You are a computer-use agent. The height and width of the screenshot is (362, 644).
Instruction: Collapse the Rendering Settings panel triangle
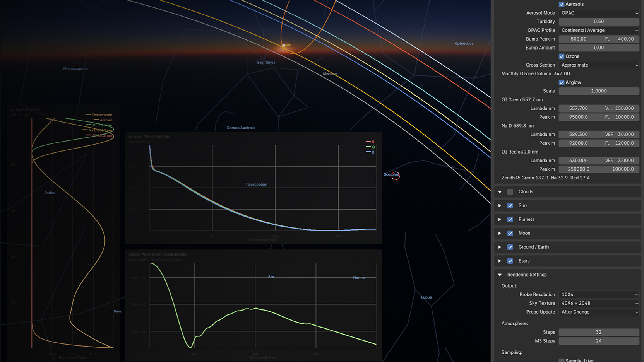(x=500, y=275)
